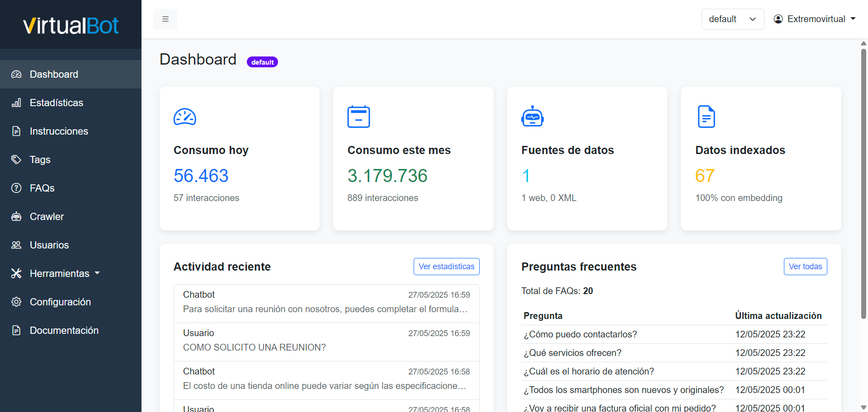This screenshot has height=412, width=868.
Task: Click the purple default badge next to Dashboard
Action: 262,62
